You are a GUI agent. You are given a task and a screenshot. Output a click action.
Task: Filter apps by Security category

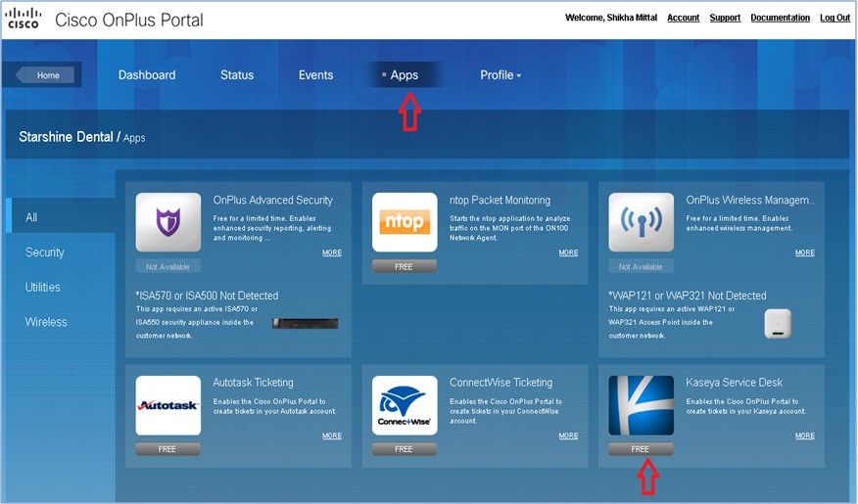tap(44, 252)
